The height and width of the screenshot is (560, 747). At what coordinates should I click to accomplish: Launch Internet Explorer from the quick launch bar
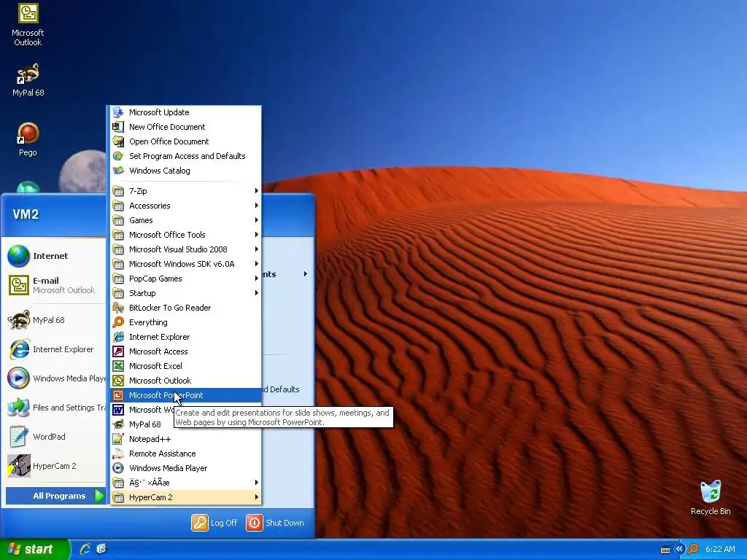(85, 549)
